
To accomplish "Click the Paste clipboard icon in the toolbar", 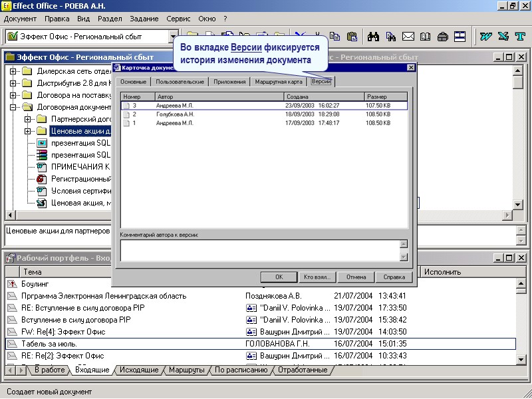I will click(352, 37).
